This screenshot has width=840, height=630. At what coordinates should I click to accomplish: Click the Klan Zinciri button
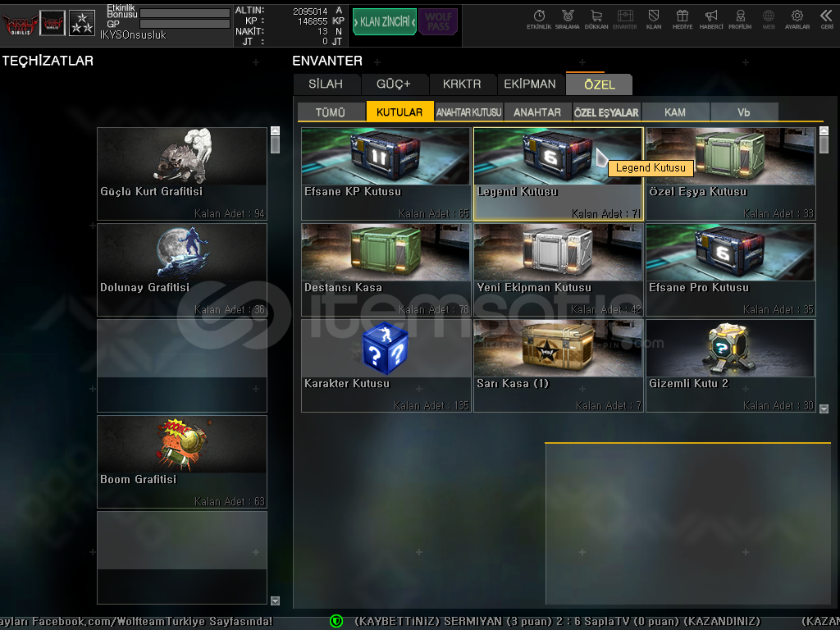(384, 22)
